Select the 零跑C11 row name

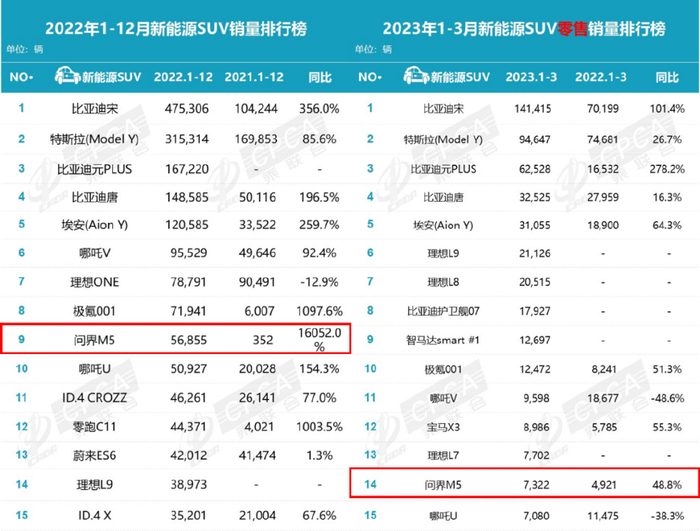tap(94, 427)
